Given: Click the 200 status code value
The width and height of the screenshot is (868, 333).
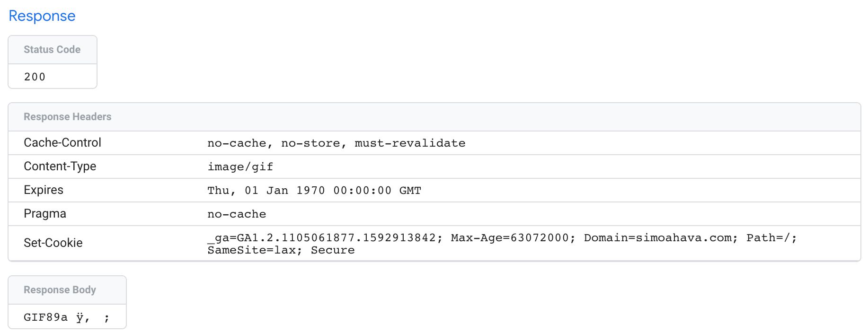Looking at the screenshot, I should click(x=35, y=77).
